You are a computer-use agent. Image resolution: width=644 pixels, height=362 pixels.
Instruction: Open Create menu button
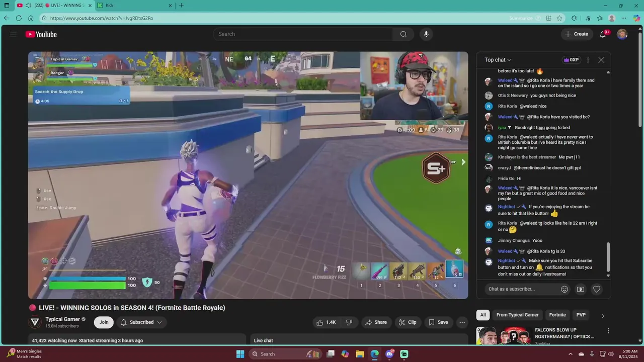[x=577, y=34]
